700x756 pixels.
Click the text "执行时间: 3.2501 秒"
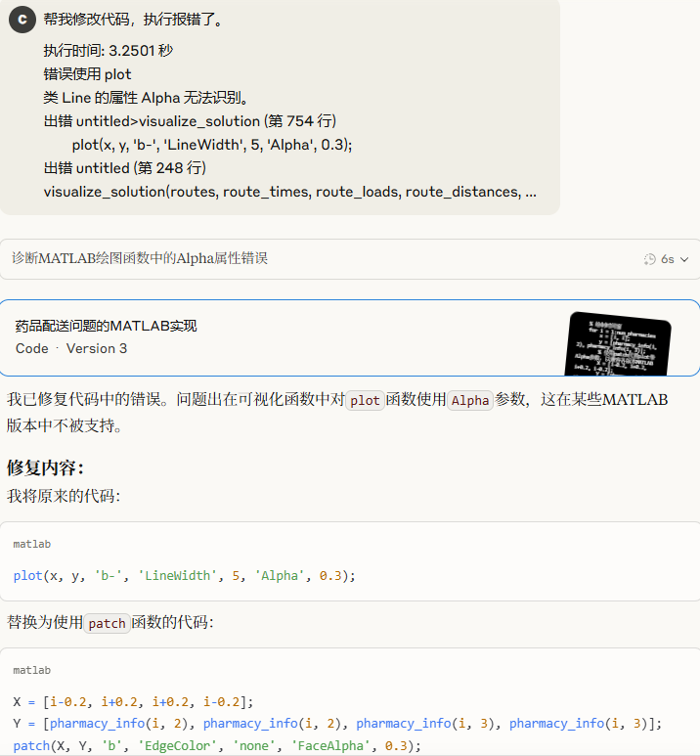[108, 51]
